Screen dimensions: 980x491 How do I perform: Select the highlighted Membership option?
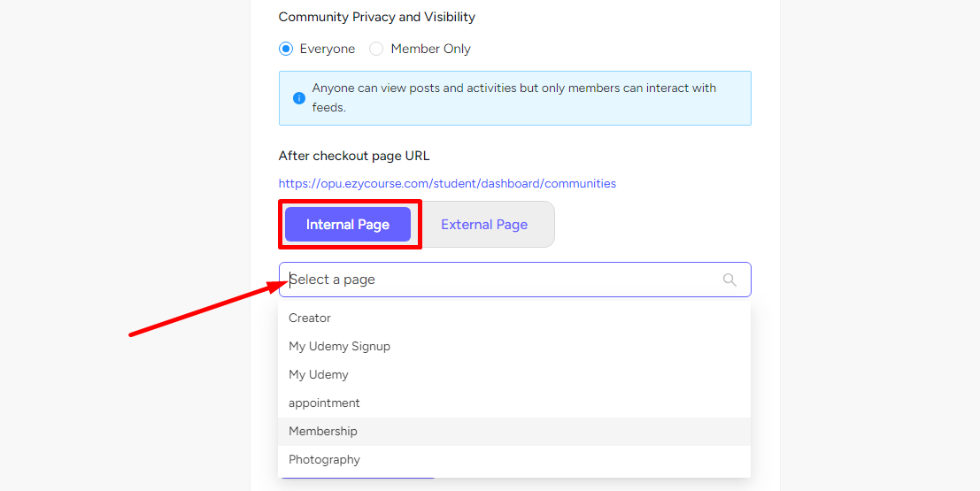[x=514, y=431]
